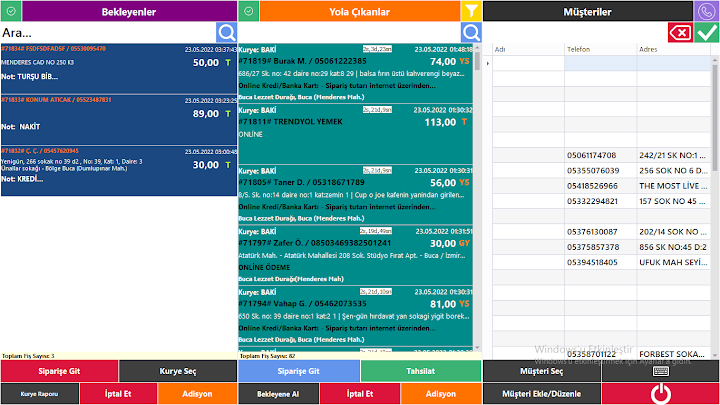Viewport: 720px width, 405px height.
Task: Click the search icon in Yola Çıkanlar panel
Action: pos(471,33)
